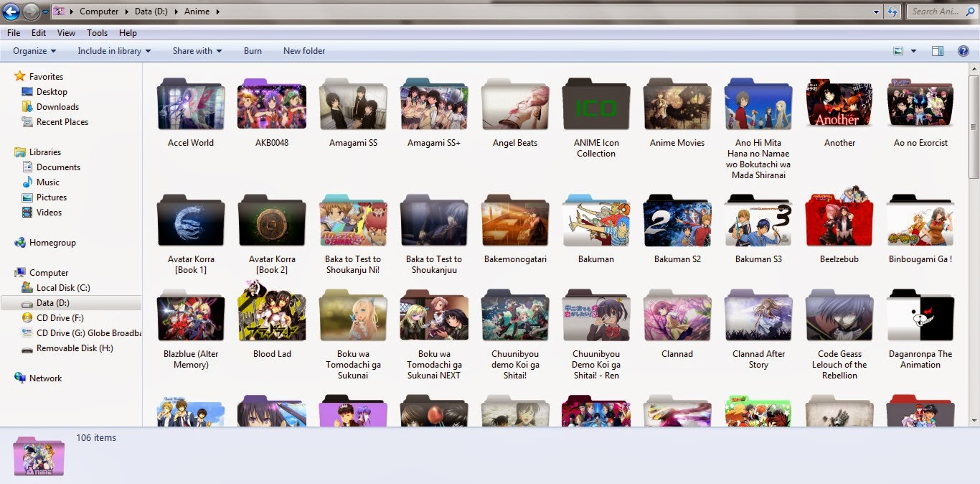Open Recent Places in navigation pane
This screenshot has height=484, width=980.
62,122
